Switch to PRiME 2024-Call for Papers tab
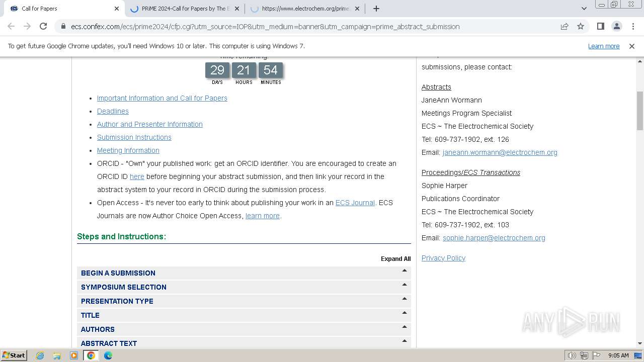The width and height of the screenshot is (644, 362). pos(185,9)
